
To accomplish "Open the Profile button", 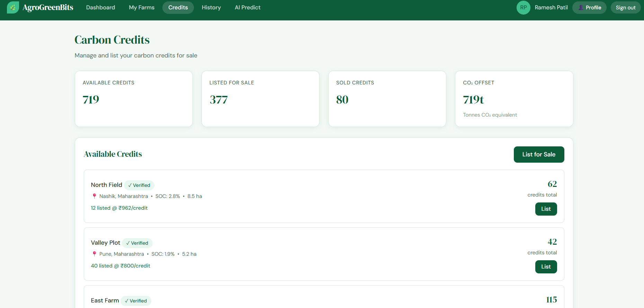I will pyautogui.click(x=589, y=8).
